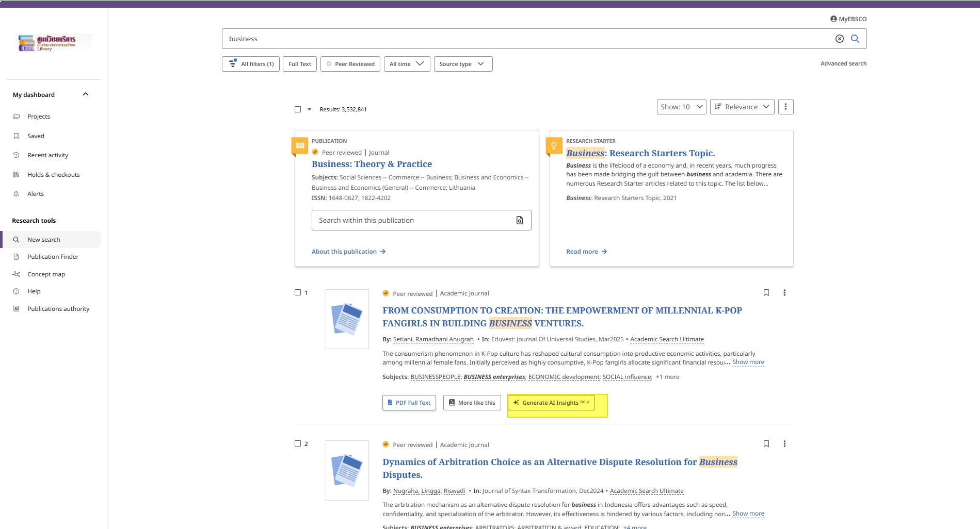980x529 pixels.
Task: Open BUSINESSPEOPLE subject link
Action: point(436,377)
